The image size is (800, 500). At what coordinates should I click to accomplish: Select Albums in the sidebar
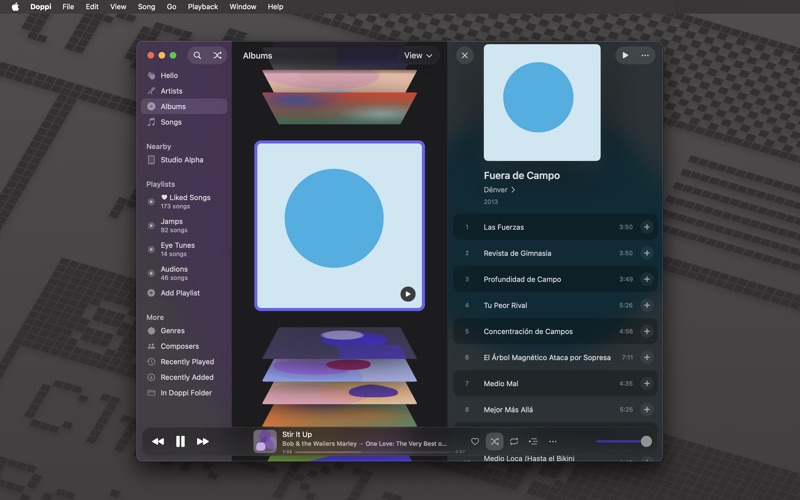pyautogui.click(x=184, y=106)
